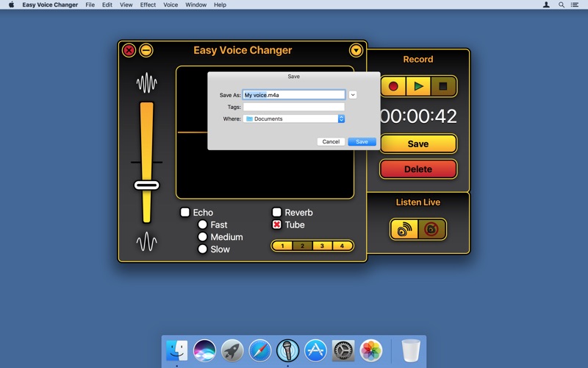
Task: Select the Medium echo radio button
Action: (203, 237)
